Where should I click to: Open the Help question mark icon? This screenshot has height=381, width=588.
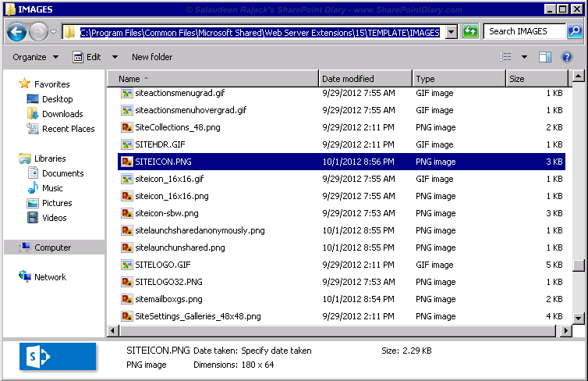(567, 57)
